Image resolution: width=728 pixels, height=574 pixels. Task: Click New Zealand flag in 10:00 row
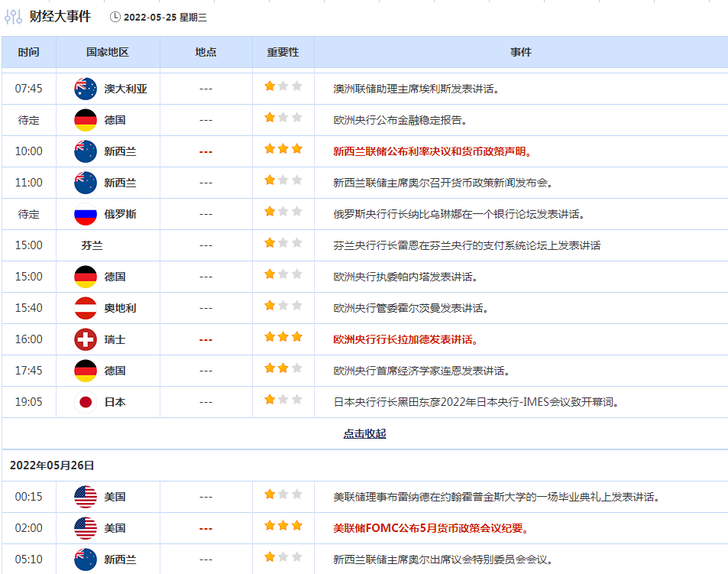tap(86, 151)
